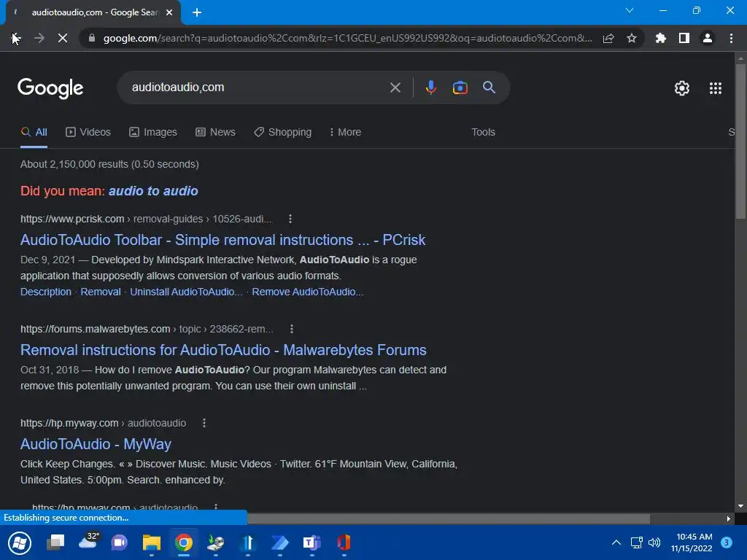Follow the 'audio to audio' suggestion
Image resolution: width=747 pixels, height=560 pixels.
tap(153, 191)
